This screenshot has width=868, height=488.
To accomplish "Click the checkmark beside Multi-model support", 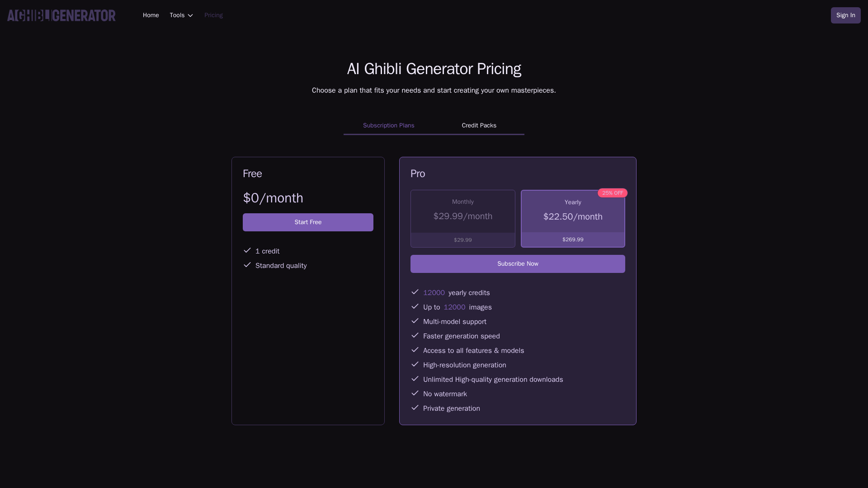I will coord(415,321).
